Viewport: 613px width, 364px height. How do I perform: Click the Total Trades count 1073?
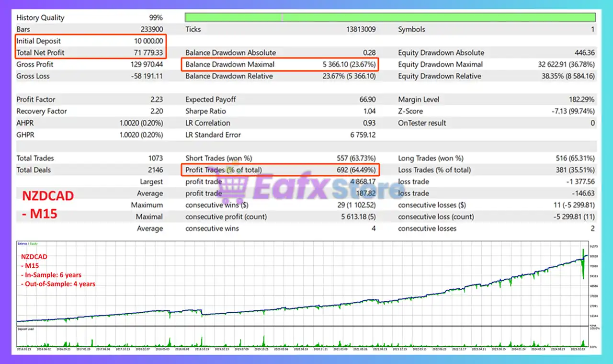(x=155, y=158)
